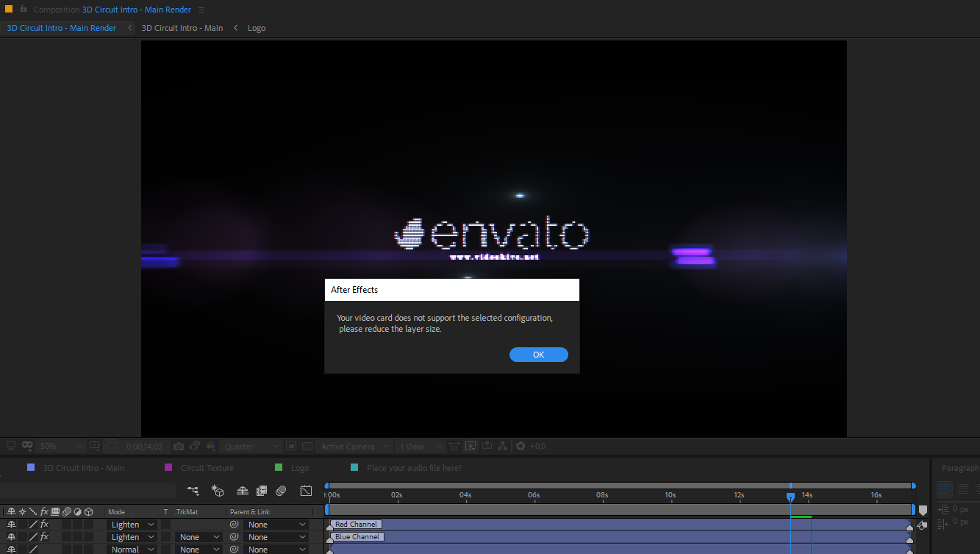The height and width of the screenshot is (554, 980).
Task: Toggle fx switch on the Blue Channel layer
Action: click(x=44, y=537)
